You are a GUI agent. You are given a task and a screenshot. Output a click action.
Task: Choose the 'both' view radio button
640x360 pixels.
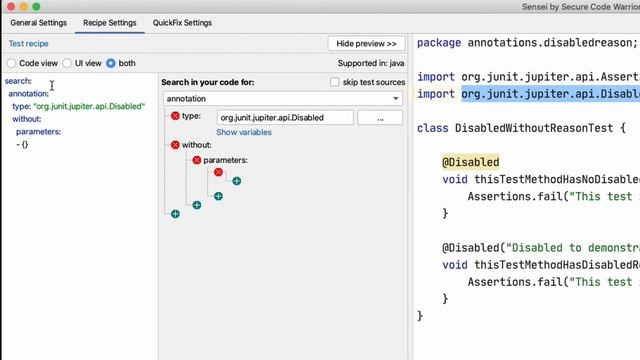[x=111, y=63]
